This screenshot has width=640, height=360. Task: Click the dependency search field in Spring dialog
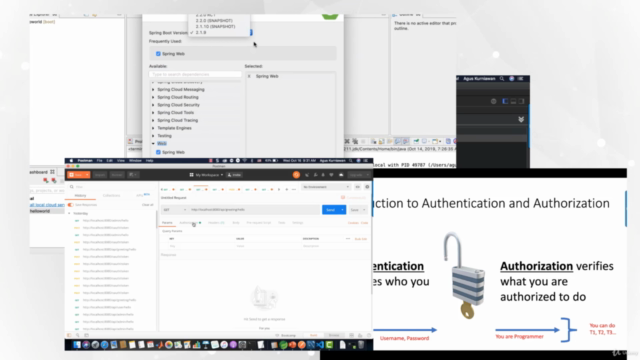coord(195,74)
